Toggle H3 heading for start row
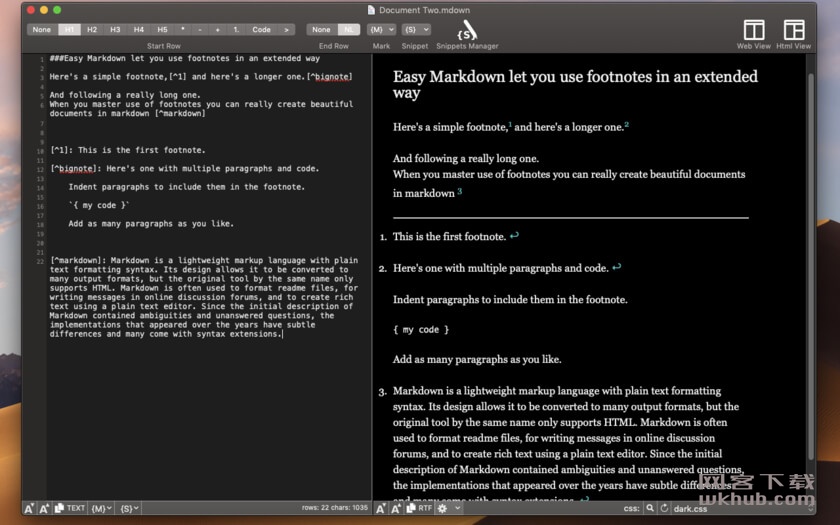 click(115, 29)
